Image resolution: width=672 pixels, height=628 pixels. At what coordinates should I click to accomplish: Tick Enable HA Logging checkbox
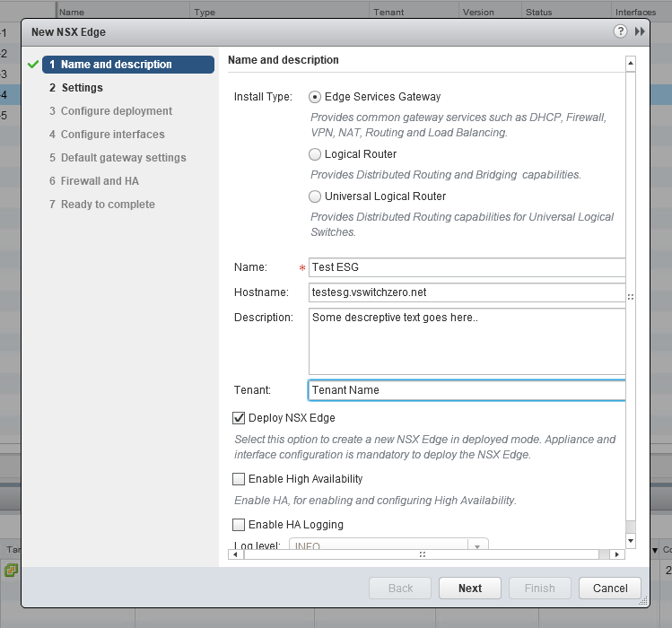pos(239,525)
